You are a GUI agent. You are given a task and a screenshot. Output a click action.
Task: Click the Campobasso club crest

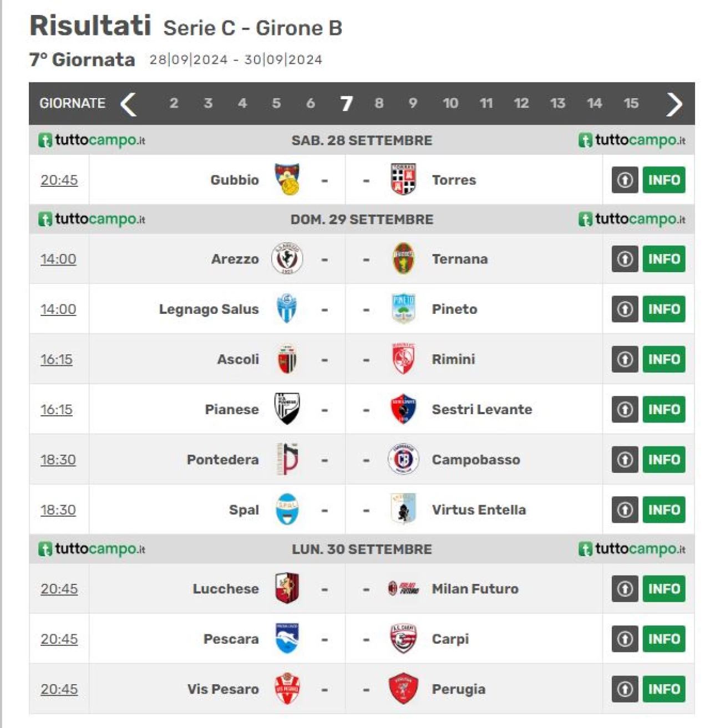tap(403, 459)
